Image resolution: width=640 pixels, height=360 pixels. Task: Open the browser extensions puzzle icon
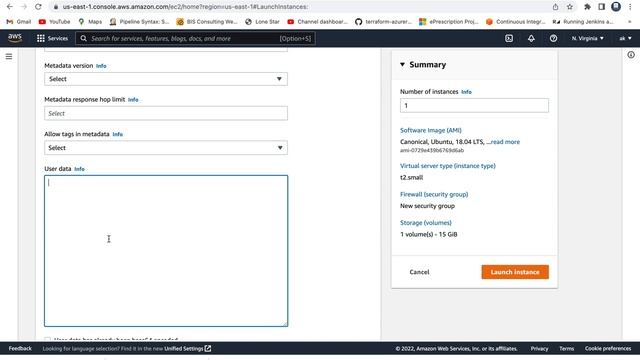pos(587,7)
